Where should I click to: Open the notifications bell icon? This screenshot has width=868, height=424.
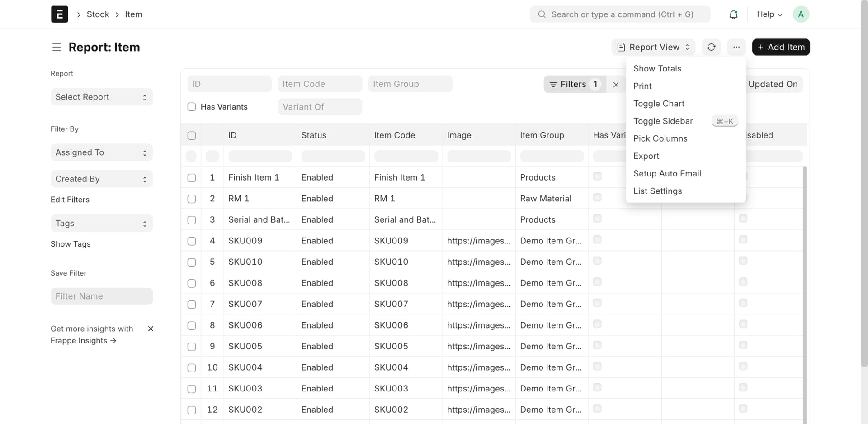(x=733, y=14)
